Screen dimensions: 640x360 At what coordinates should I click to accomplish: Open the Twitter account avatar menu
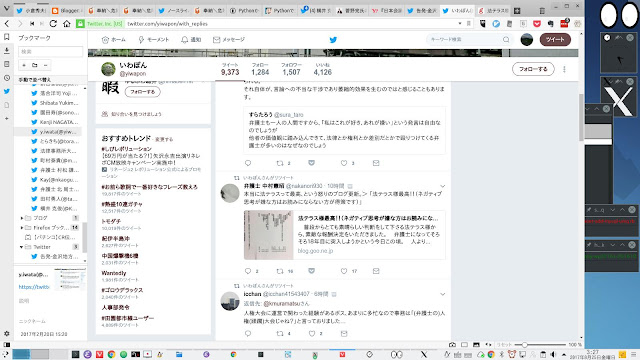click(x=527, y=40)
